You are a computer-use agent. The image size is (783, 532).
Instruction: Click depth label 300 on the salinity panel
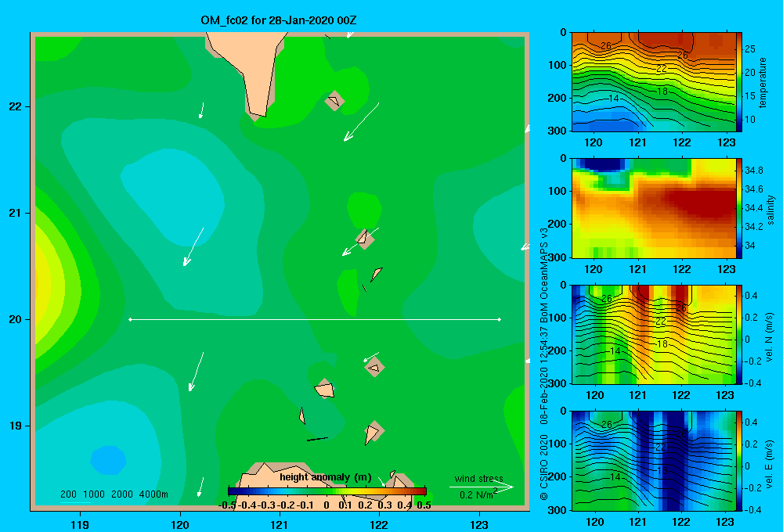pyautogui.click(x=557, y=257)
